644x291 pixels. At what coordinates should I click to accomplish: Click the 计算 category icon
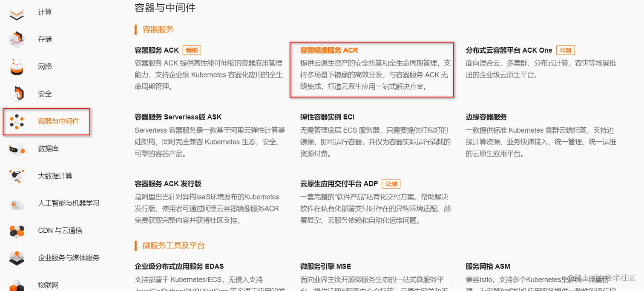17,13
